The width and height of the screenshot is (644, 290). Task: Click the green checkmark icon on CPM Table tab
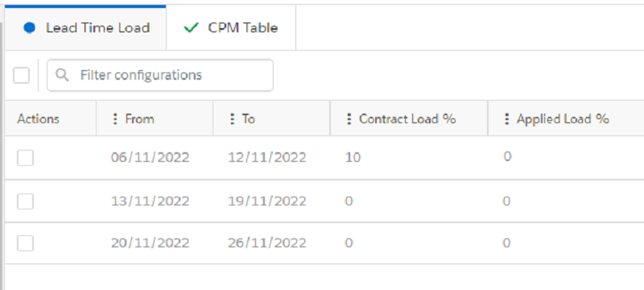(x=191, y=28)
